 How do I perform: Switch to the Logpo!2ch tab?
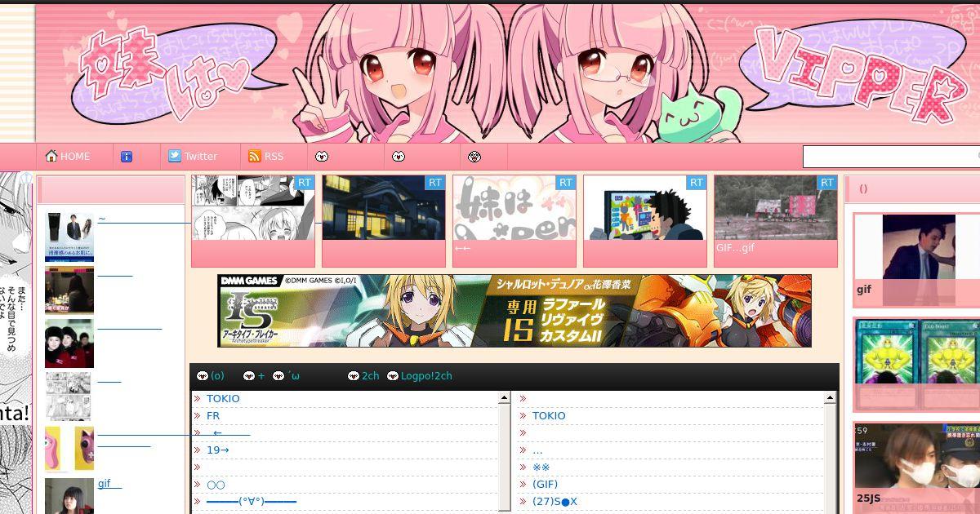[426, 376]
